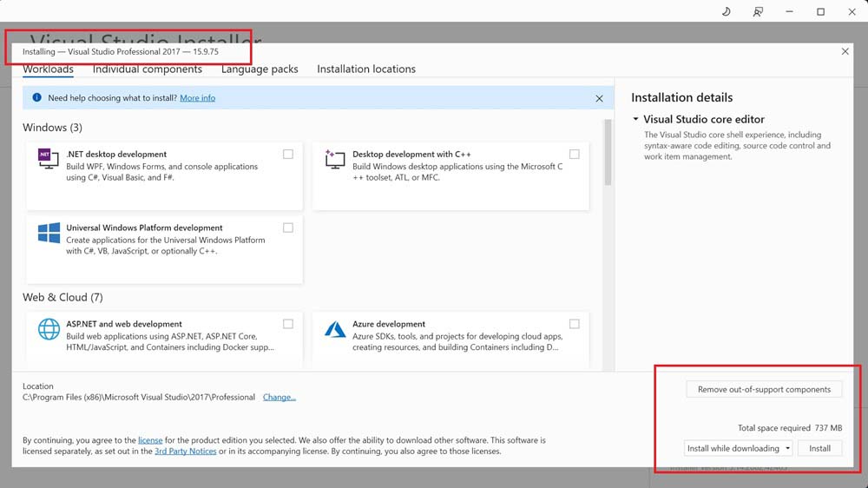
Task: Check the Universal Windows Platform development checkbox
Action: click(x=288, y=228)
